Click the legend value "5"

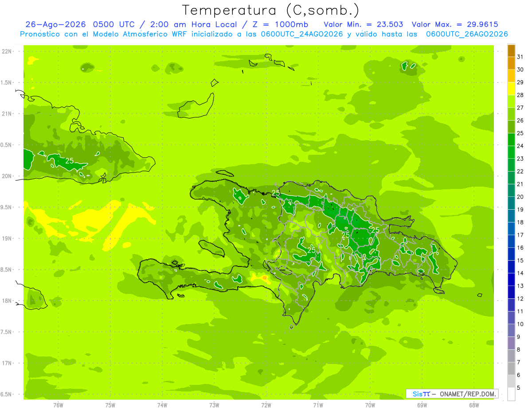(519, 388)
